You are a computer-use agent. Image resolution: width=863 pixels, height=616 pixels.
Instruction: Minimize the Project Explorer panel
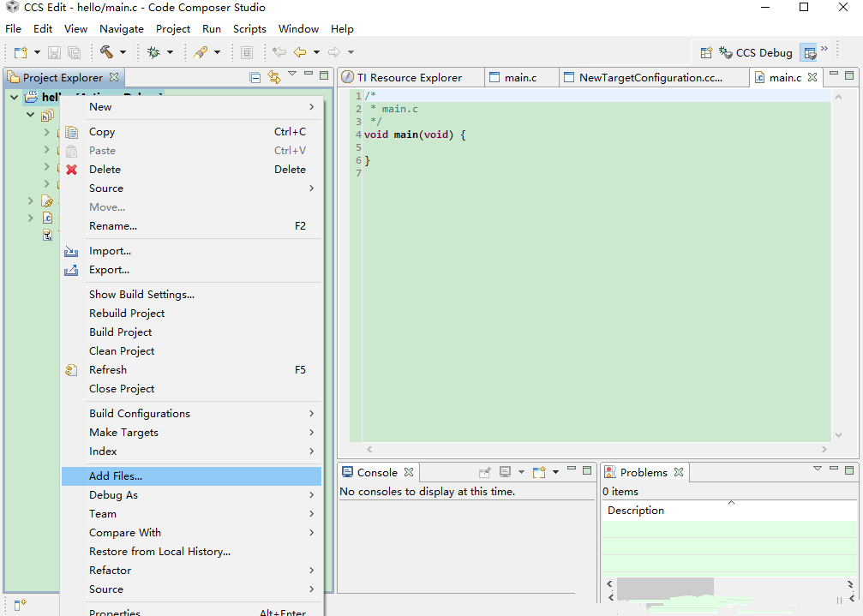coord(309,74)
